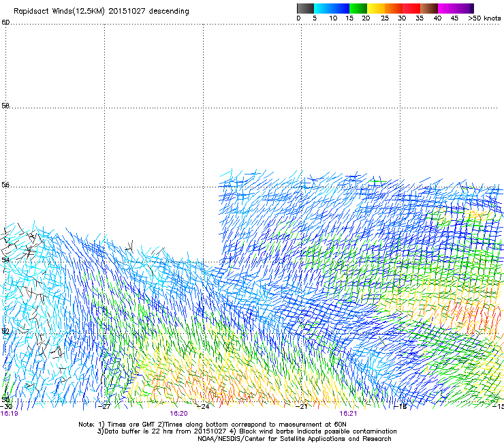Click the purple time stamp '16:20'
504x443 pixels.
click(x=178, y=414)
